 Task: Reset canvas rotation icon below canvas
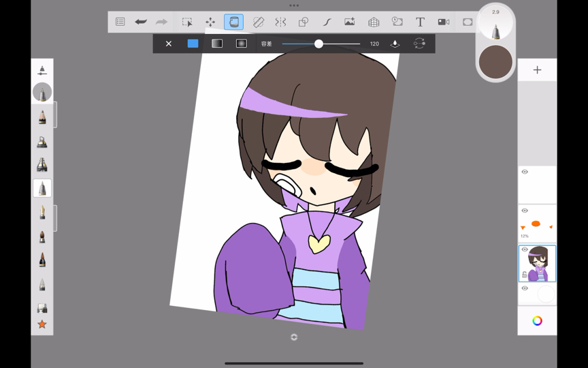tap(294, 337)
